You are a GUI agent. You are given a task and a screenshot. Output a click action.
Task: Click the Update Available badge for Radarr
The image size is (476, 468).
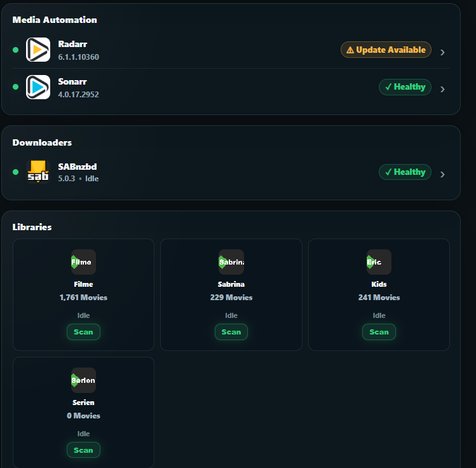[x=386, y=50]
